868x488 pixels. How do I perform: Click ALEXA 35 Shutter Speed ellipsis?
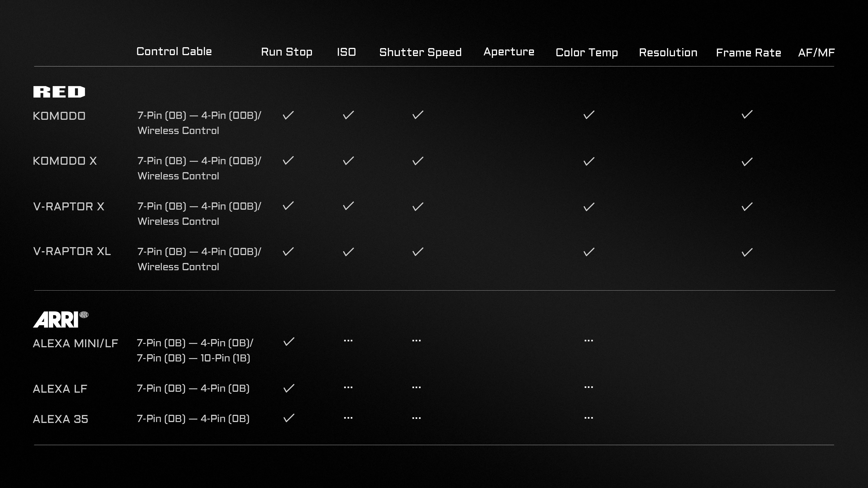pyautogui.click(x=416, y=418)
